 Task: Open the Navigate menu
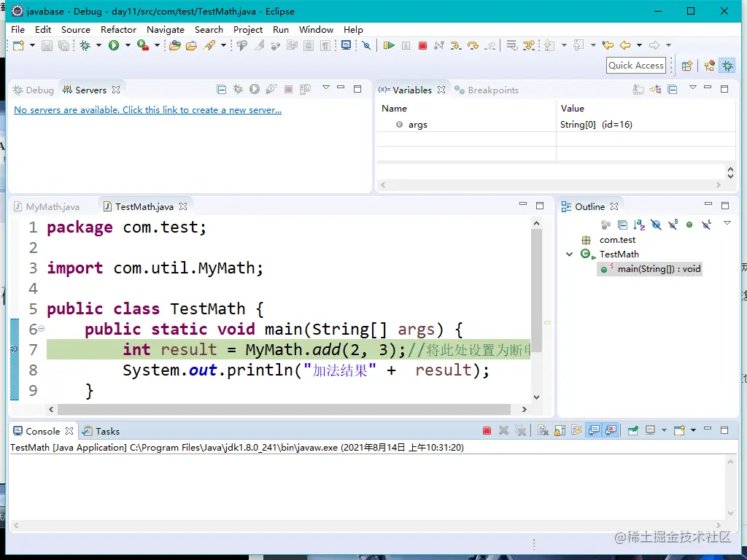click(x=166, y=29)
